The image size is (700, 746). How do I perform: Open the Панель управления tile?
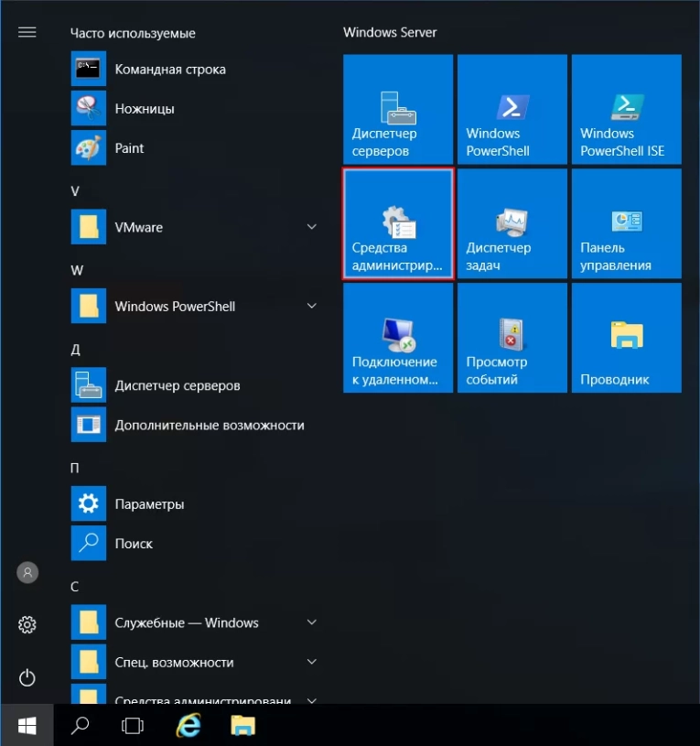coord(626,223)
